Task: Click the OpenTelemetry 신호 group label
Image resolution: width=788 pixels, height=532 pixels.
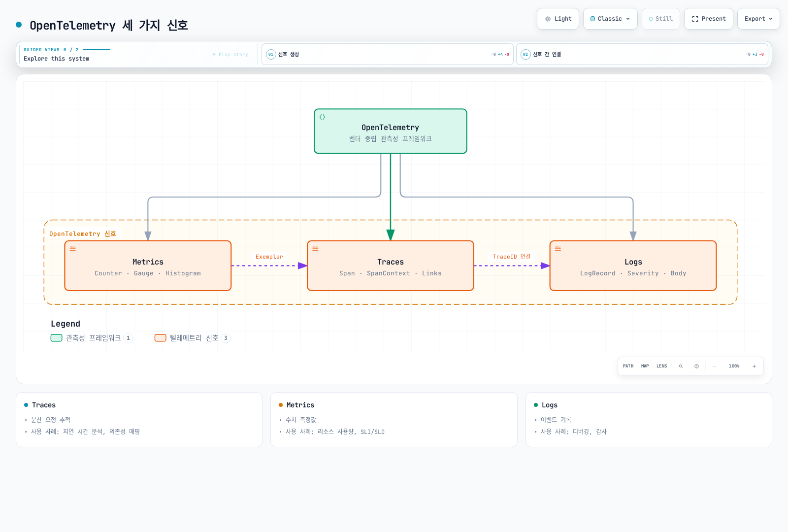Action: tap(83, 234)
